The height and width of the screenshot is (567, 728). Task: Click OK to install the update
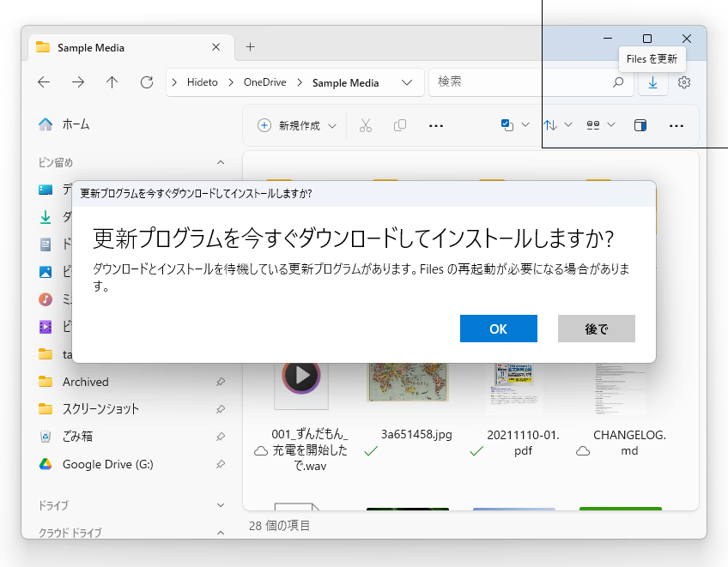(498, 328)
